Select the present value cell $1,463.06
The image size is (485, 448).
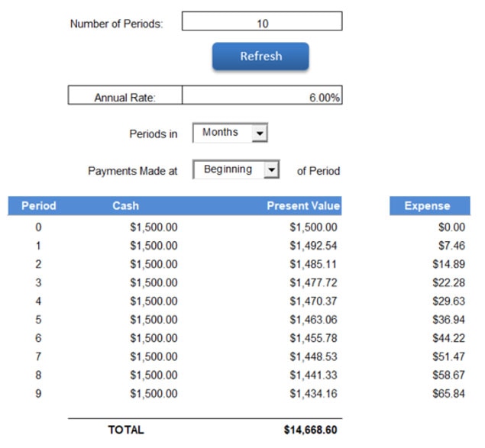(x=313, y=320)
